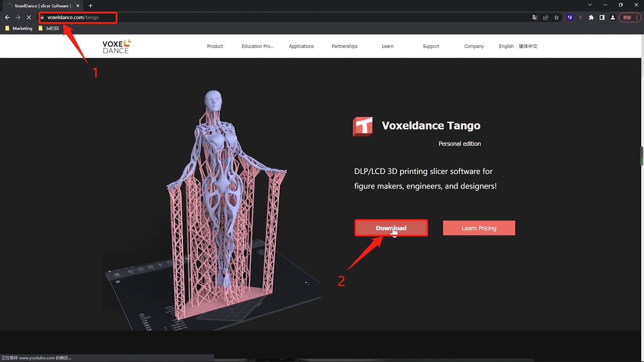Open the K extension icon
Screen dimensions: 644x362
580,17
